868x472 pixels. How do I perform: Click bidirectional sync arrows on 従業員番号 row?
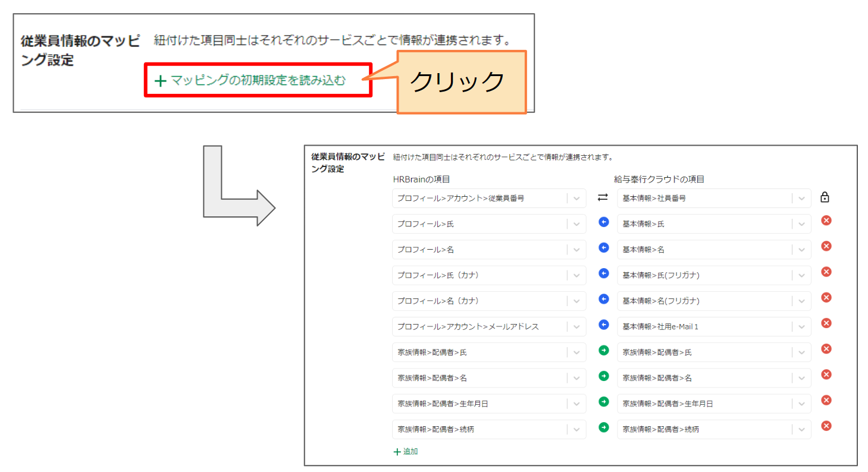point(603,197)
